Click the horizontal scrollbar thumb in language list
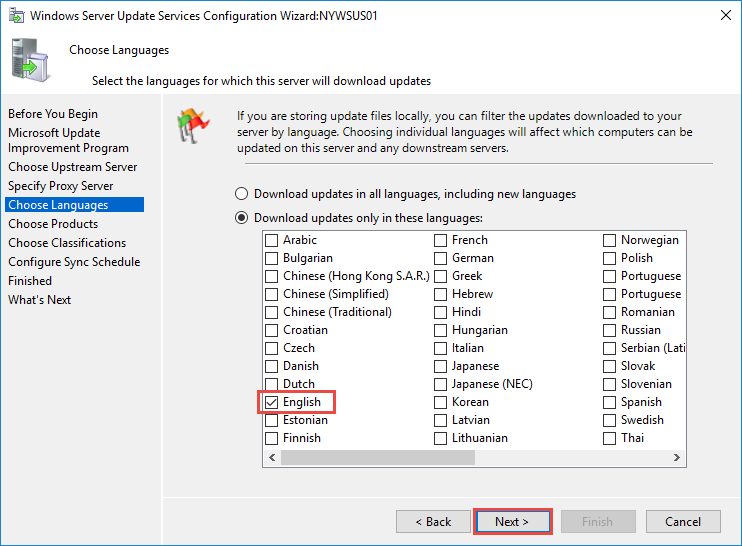 coord(378,458)
